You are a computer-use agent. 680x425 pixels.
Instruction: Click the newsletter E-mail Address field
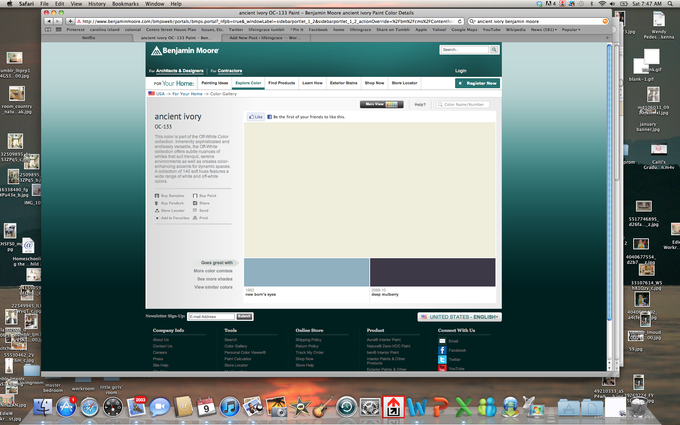211,317
